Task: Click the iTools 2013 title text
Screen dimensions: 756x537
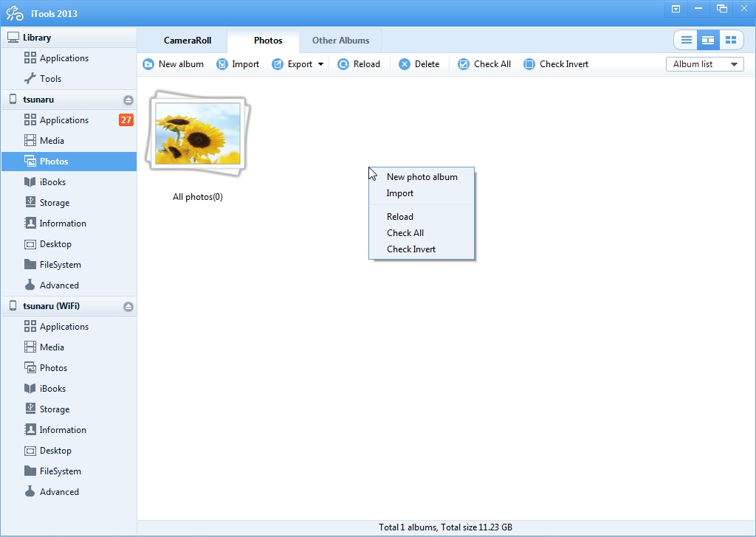Action: click(x=55, y=13)
